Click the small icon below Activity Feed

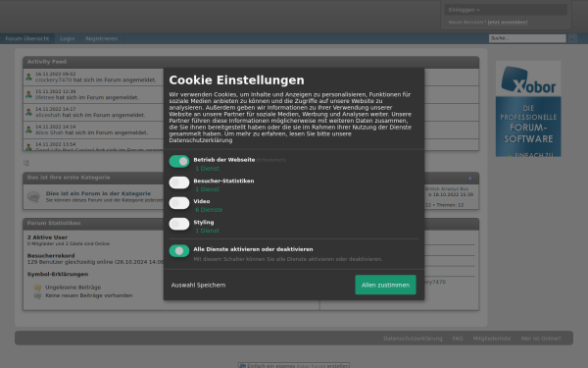tap(25, 163)
